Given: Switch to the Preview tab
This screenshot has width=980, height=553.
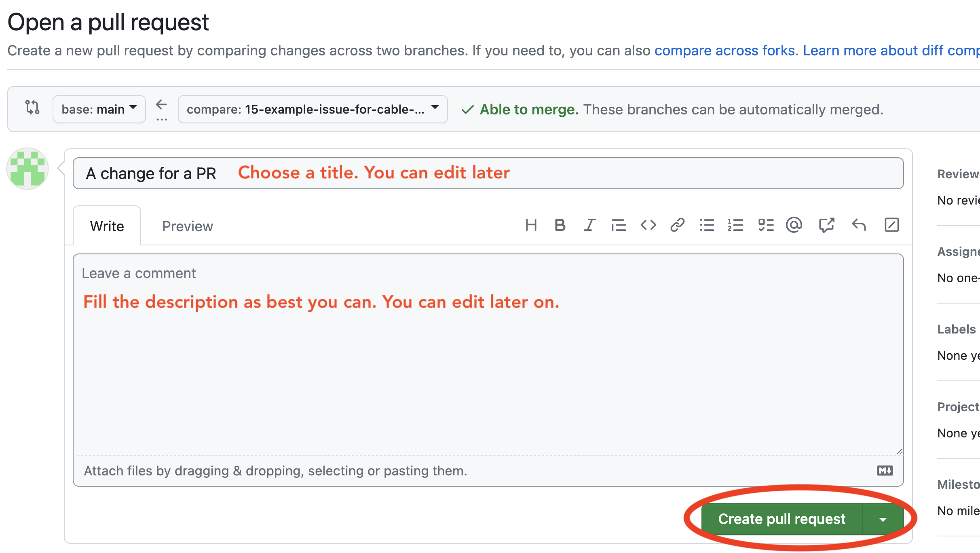Looking at the screenshot, I should (x=187, y=226).
